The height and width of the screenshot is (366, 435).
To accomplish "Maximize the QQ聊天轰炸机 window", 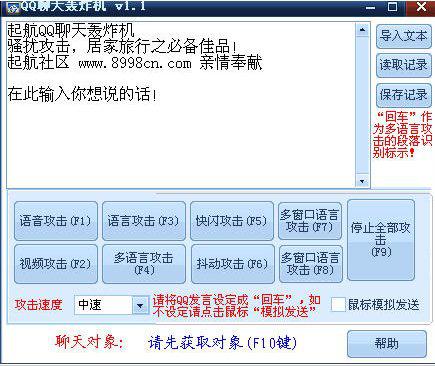I will (x=393, y=7).
